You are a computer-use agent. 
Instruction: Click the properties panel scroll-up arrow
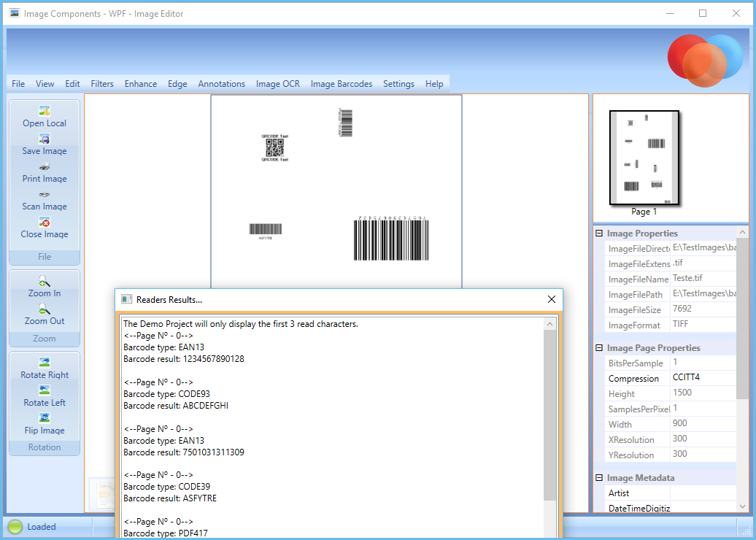tap(743, 232)
